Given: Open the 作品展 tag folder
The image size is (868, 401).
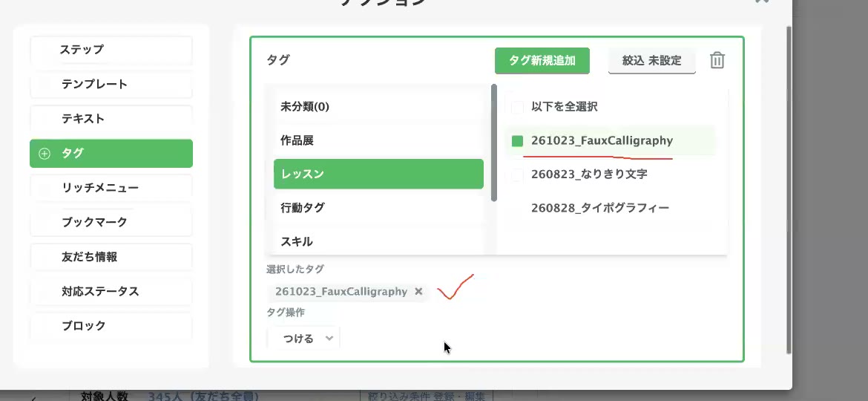Looking at the screenshot, I should [x=378, y=140].
